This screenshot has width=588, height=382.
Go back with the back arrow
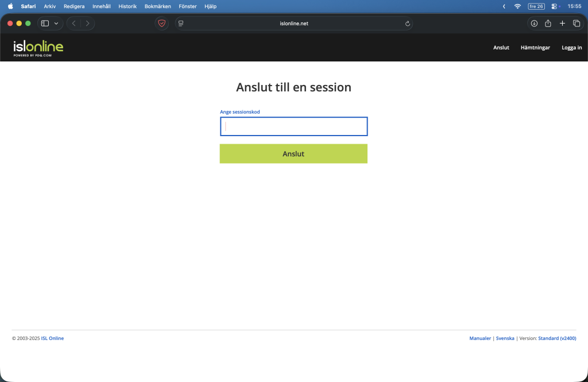tap(74, 24)
